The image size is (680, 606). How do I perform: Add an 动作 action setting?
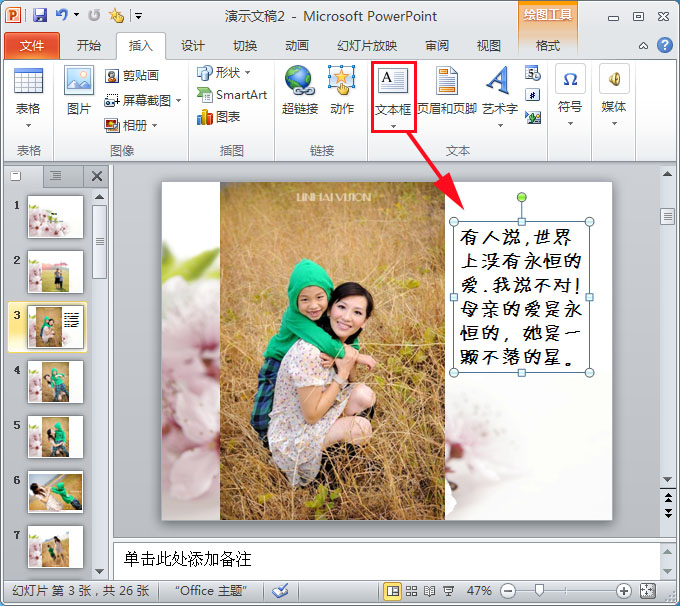(x=342, y=90)
